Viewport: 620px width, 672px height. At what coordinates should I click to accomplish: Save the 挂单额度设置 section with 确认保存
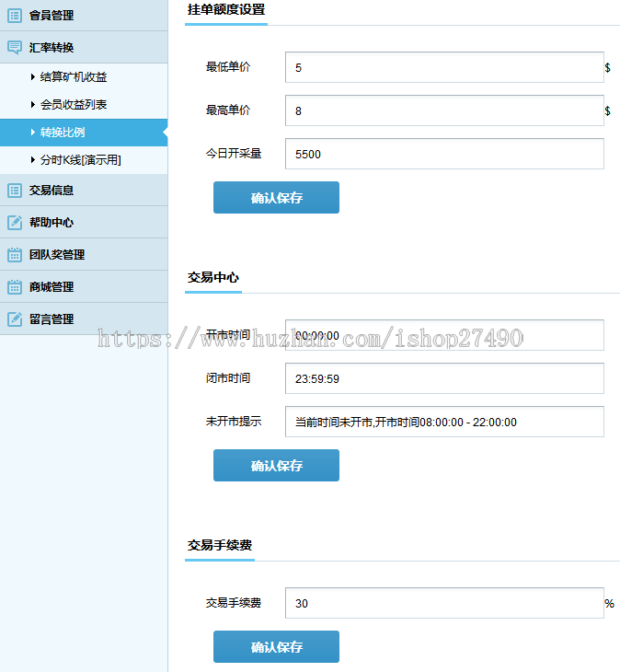[277, 198]
